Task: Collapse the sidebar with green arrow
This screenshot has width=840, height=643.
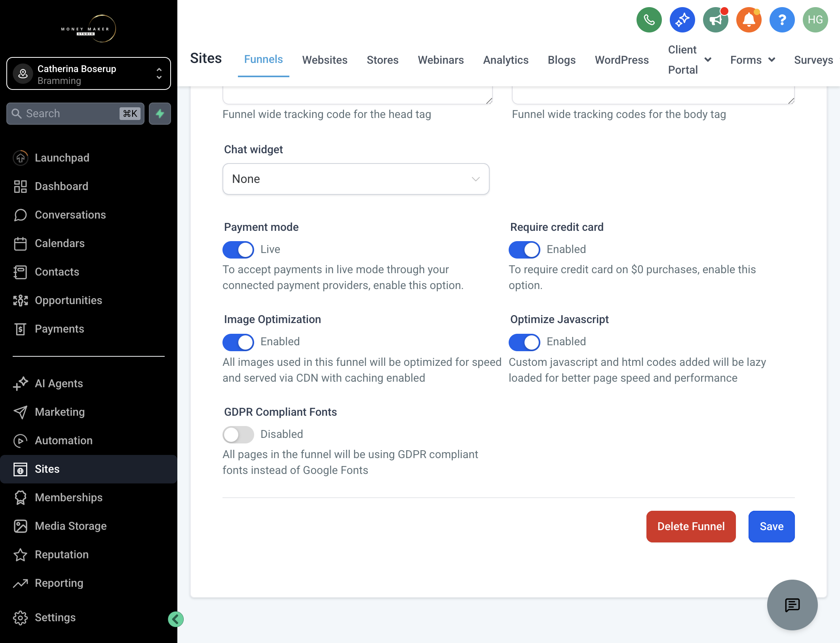Action: 176,619
